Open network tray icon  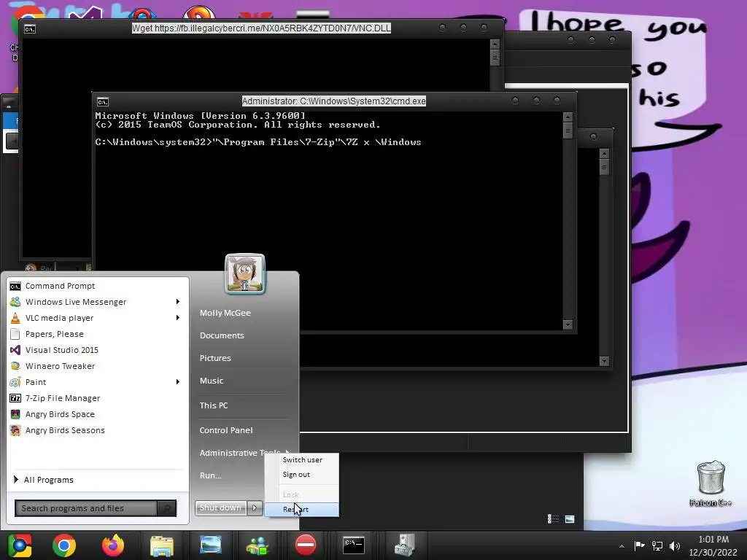(657, 545)
